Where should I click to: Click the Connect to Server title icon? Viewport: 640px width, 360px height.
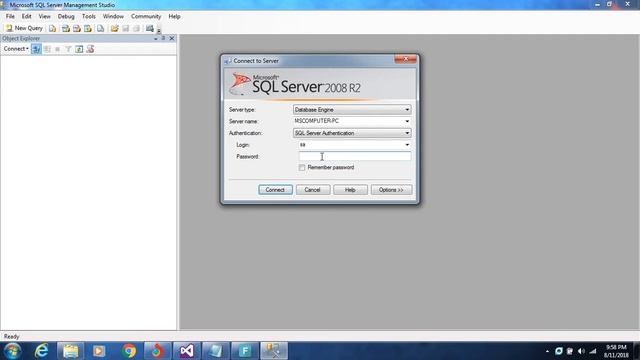pyautogui.click(x=228, y=61)
